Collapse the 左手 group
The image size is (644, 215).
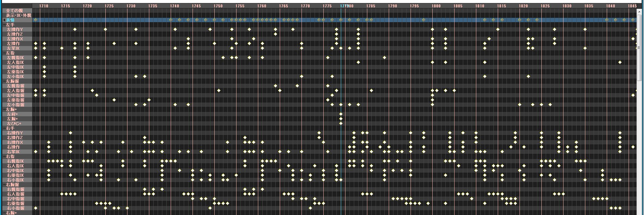click(4, 25)
